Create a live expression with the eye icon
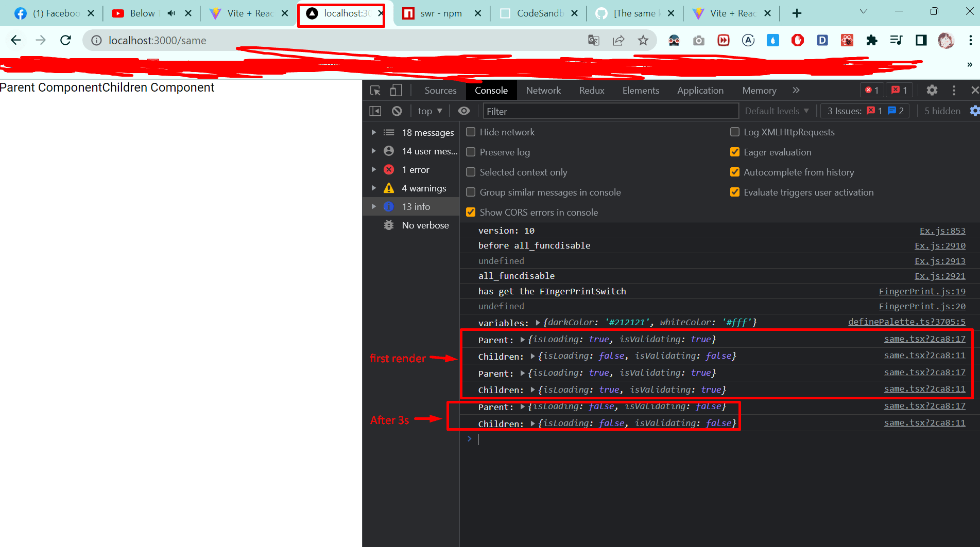The width and height of the screenshot is (980, 547). click(463, 111)
